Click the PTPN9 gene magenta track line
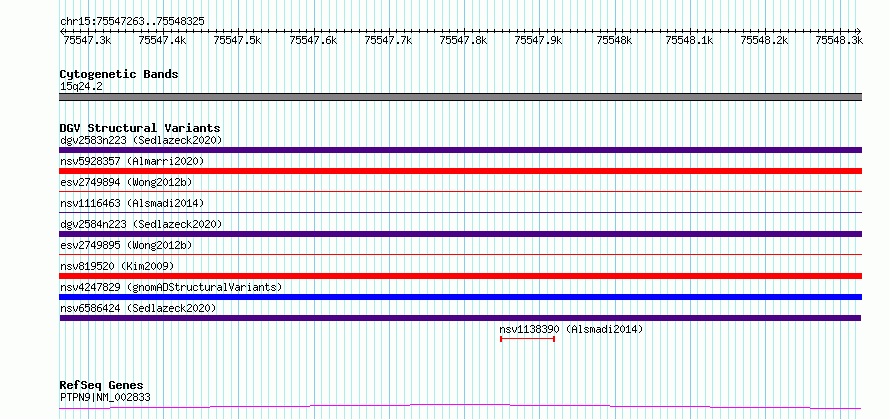This screenshot has height=419, width=890. [460, 407]
